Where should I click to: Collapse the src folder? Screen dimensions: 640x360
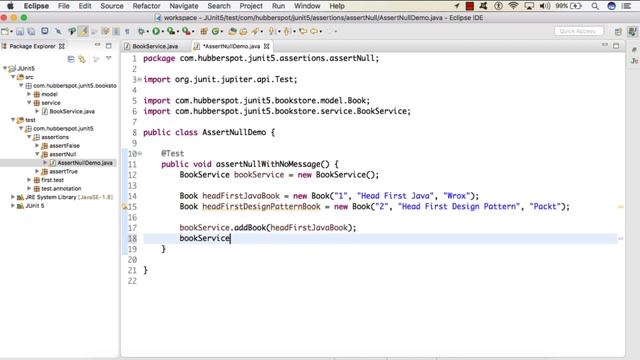[x=13, y=76]
